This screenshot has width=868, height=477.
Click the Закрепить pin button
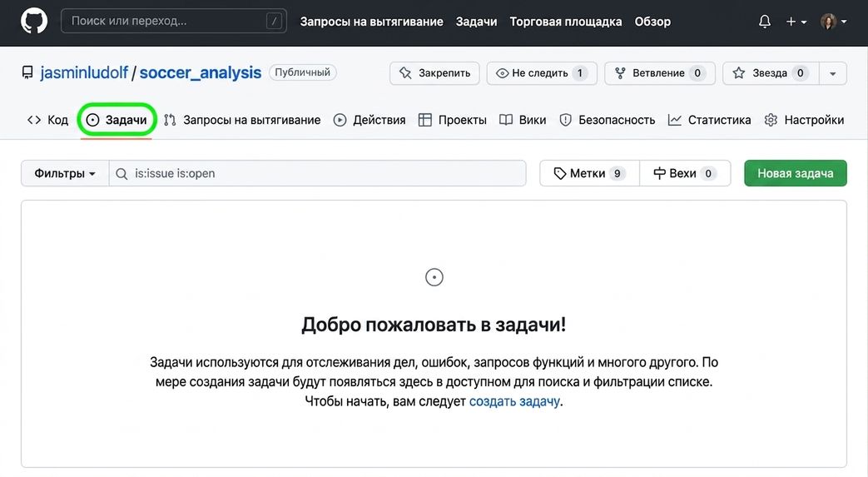coord(434,73)
